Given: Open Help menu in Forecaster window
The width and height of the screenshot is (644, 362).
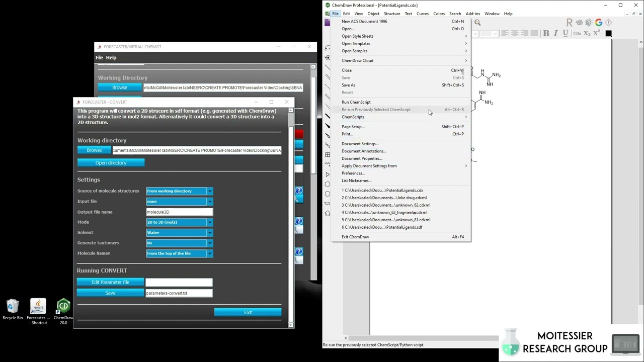Looking at the screenshot, I should [111, 57].
